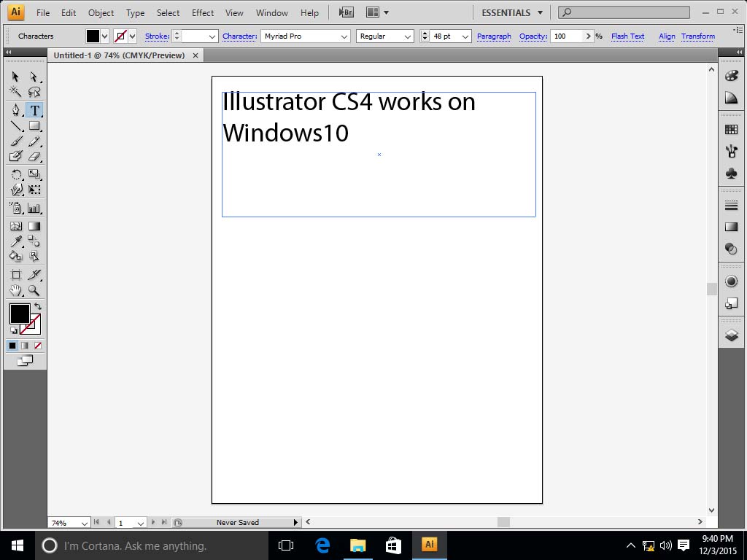747x560 pixels.
Task: Open the Transform panel link
Action: (x=698, y=36)
